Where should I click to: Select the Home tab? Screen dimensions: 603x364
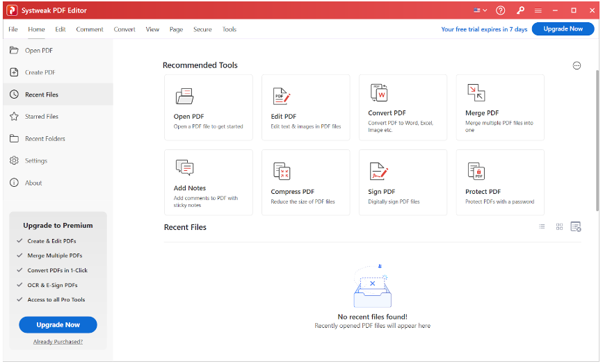pyautogui.click(x=36, y=29)
